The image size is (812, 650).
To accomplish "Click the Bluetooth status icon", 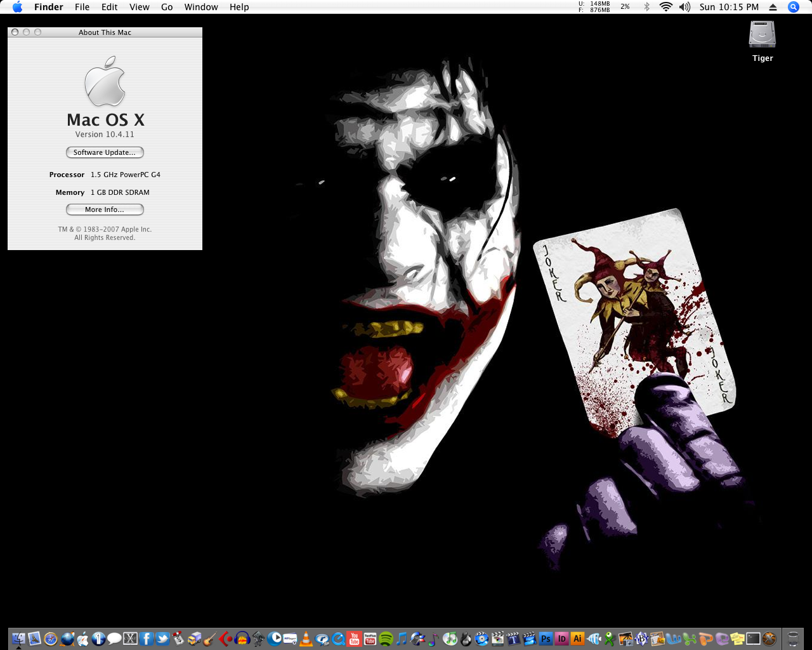I will (x=646, y=7).
